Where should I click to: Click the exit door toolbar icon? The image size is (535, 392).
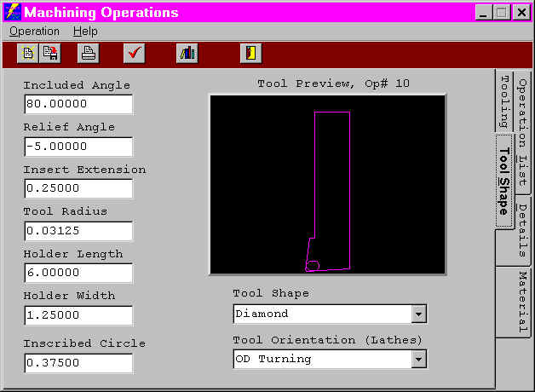click(x=250, y=53)
